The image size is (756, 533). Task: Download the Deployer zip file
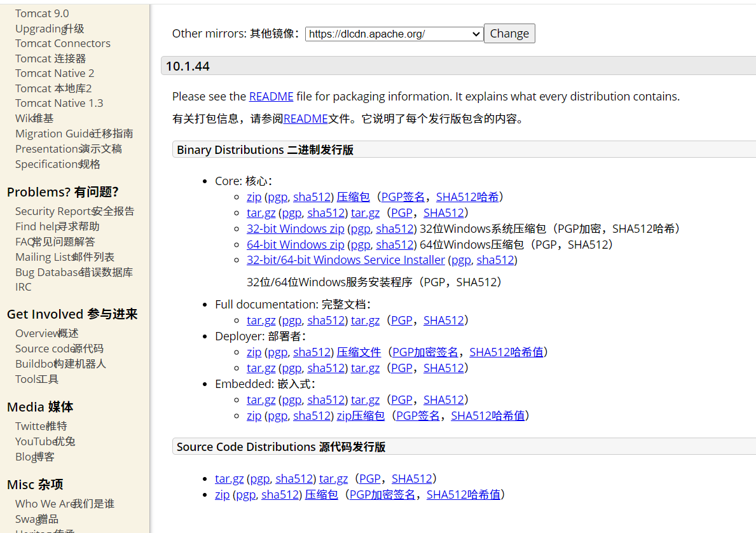(254, 352)
